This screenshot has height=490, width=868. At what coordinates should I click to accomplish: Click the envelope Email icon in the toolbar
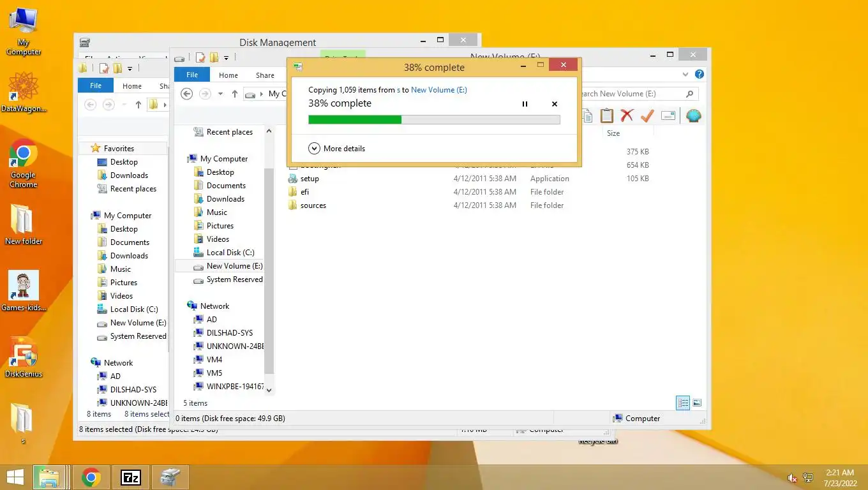(x=668, y=115)
